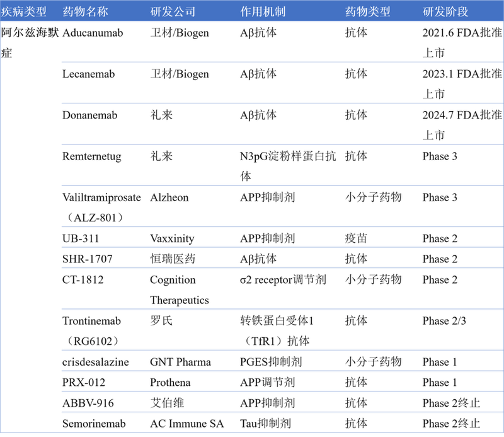The width and height of the screenshot is (504, 437).
Task: Click the 作用机制 column header
Action: coord(263,11)
